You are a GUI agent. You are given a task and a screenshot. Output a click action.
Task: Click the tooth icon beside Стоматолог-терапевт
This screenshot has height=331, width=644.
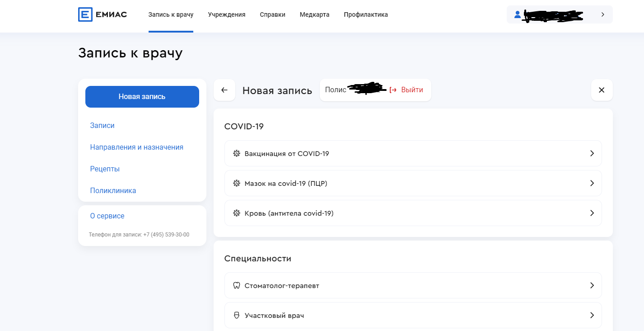pos(236,286)
